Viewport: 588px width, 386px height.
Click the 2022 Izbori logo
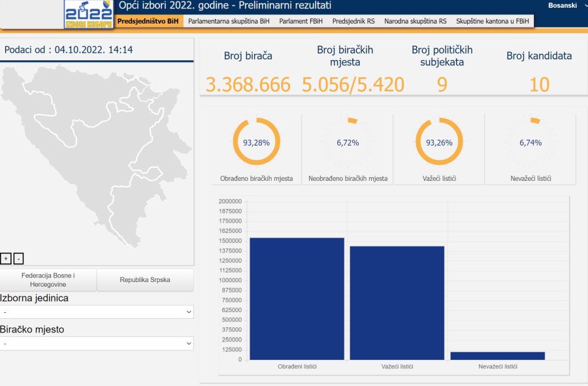point(88,14)
